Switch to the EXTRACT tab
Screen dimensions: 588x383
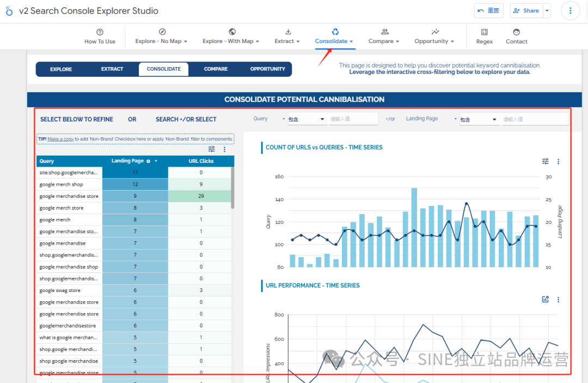[x=112, y=69]
